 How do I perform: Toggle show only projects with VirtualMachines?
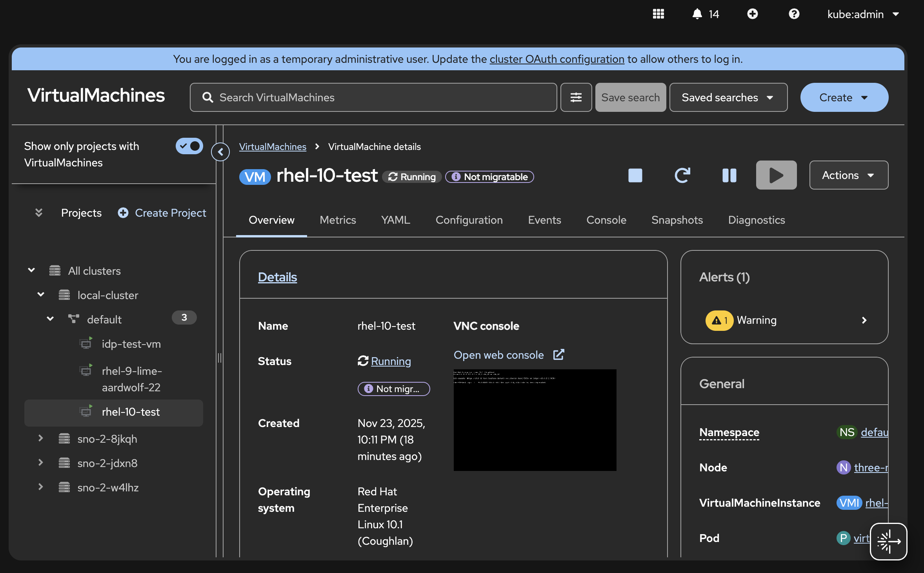pyautogui.click(x=189, y=146)
